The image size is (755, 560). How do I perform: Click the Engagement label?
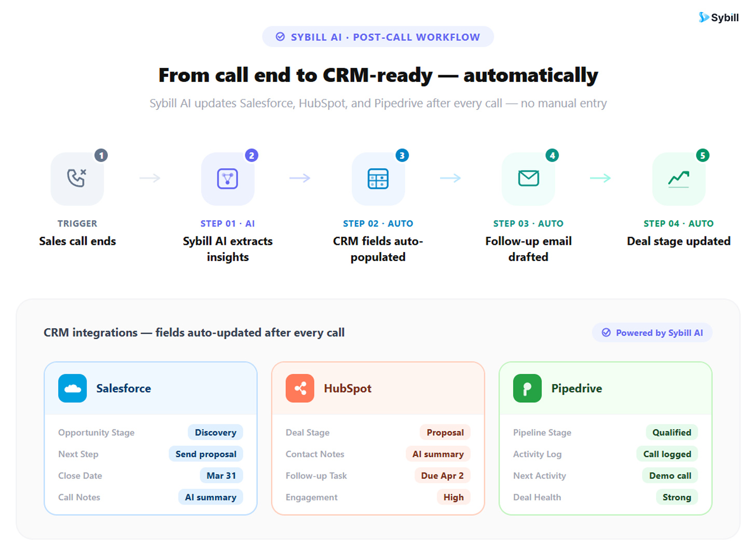311,497
